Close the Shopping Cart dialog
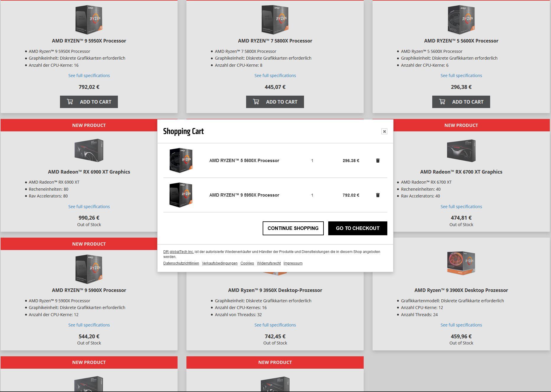Viewport: 551px width, 392px height. [x=384, y=131]
